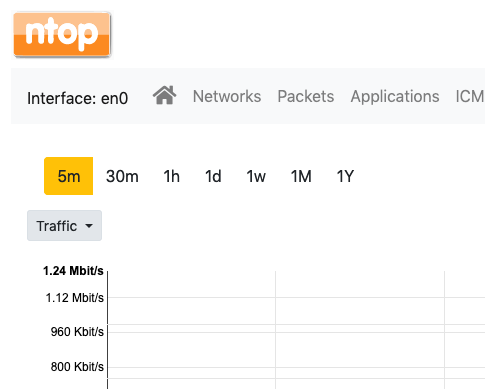
Task: Switch to the Packets tab
Action: [306, 96]
